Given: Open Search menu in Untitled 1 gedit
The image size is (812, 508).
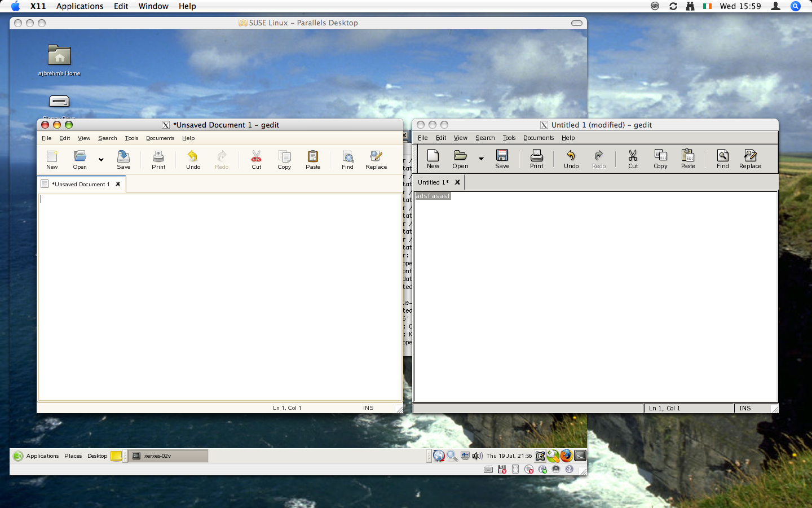Looking at the screenshot, I should click(x=485, y=138).
